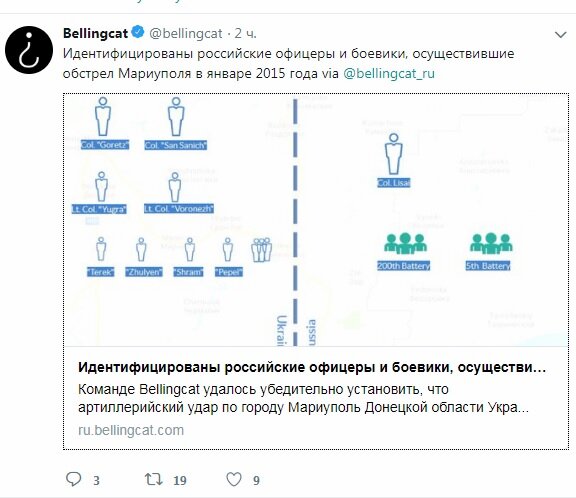Click the blue verified badge
This screenshot has width=576, height=498.
coord(138,32)
